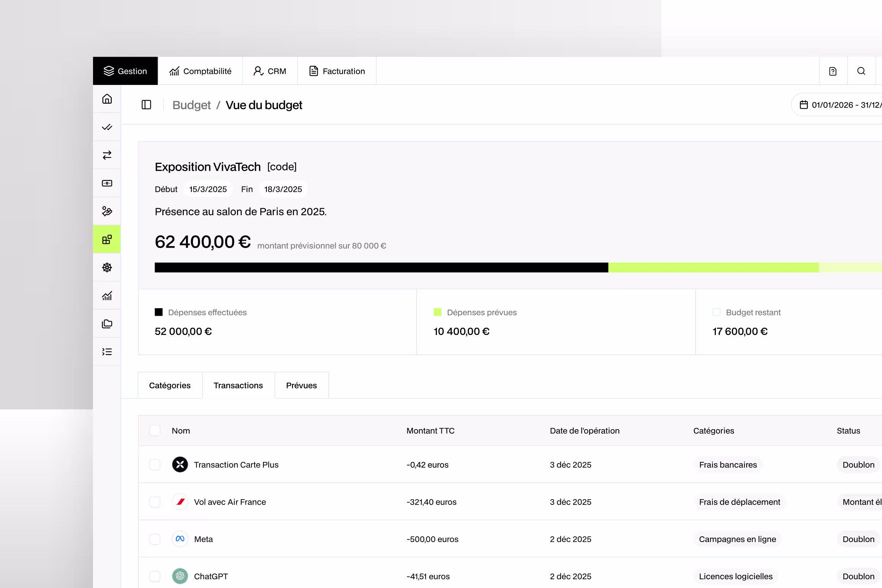Click the help document icon in top bar
Viewport: 882px width, 588px height.
click(833, 71)
